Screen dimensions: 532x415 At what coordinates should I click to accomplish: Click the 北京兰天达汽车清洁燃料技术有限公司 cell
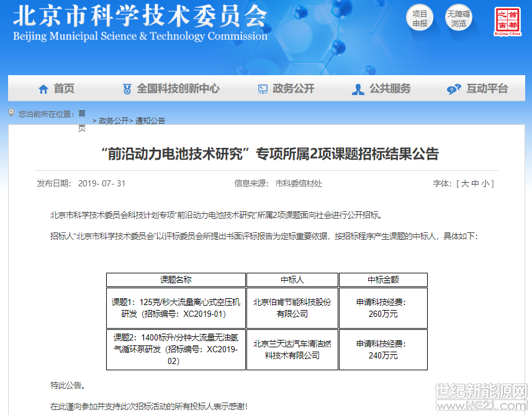tap(292, 349)
